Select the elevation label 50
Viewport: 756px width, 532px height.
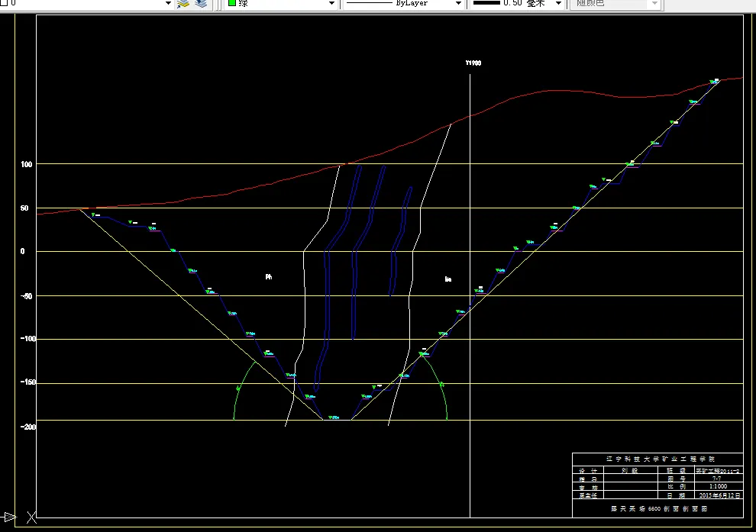click(x=24, y=208)
